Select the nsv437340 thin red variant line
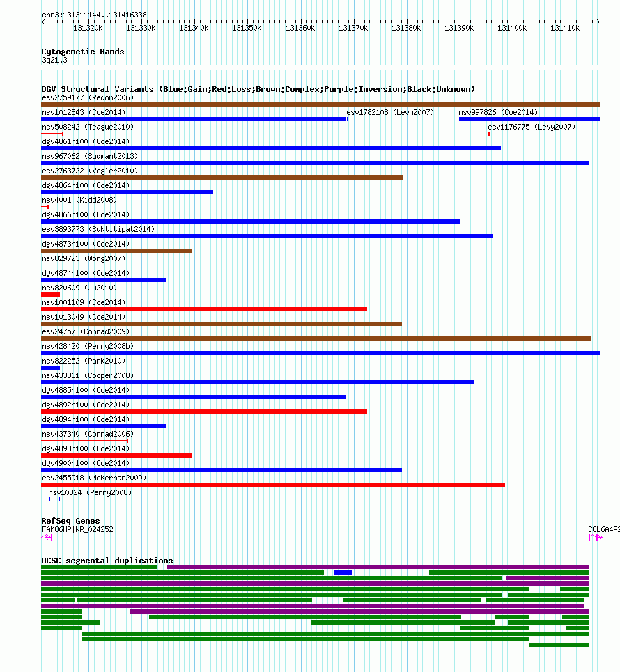The width and height of the screenshot is (620, 672). (84, 441)
